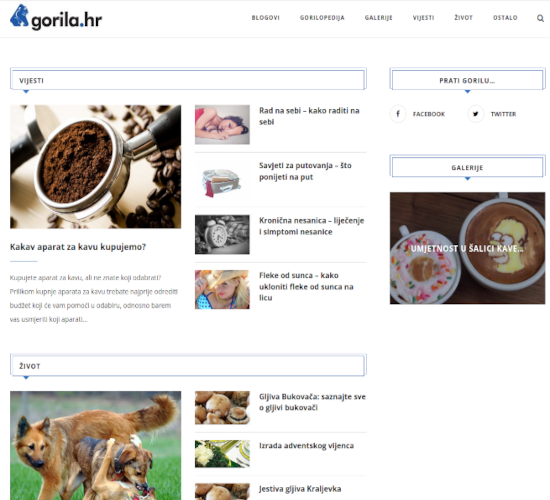This screenshot has height=500, width=550.
Task: Open the Gorilopedija menu
Action: (x=322, y=18)
